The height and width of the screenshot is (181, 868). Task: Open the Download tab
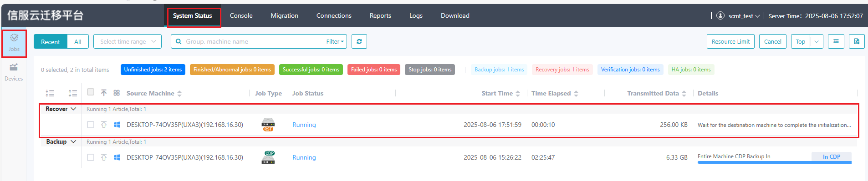(x=455, y=15)
